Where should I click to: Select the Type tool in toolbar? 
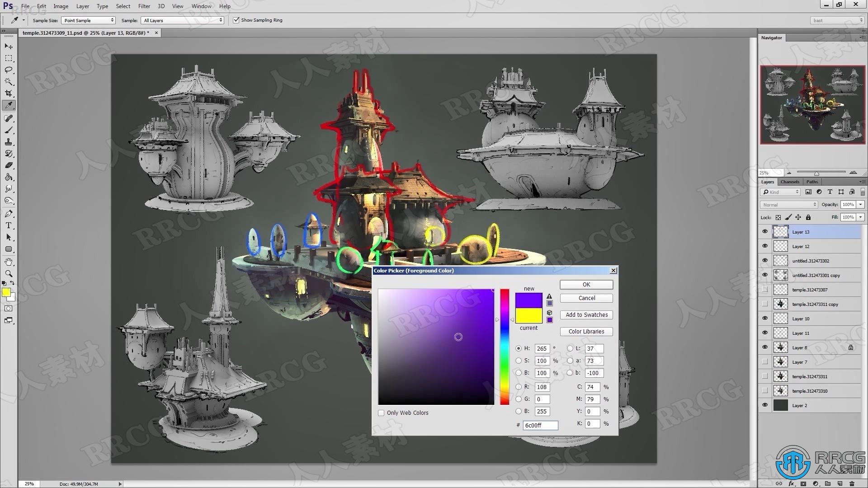click(x=8, y=225)
